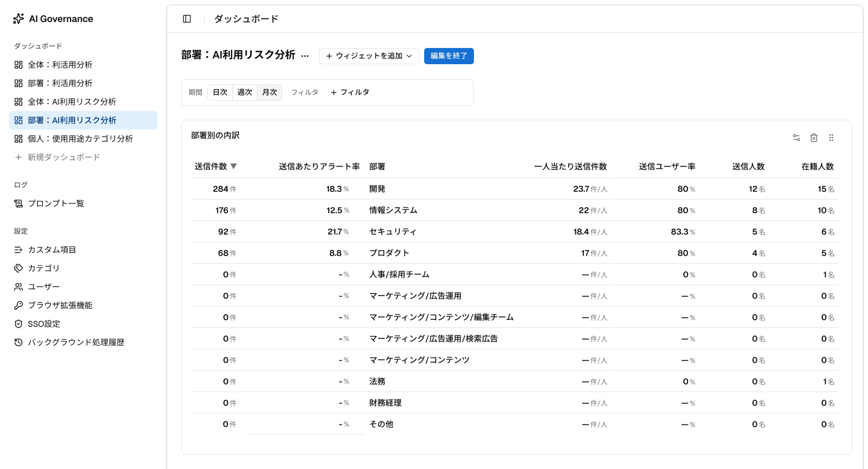
Task: Click the plus icon beside 新規ダッシュボード
Action: pyautogui.click(x=19, y=157)
